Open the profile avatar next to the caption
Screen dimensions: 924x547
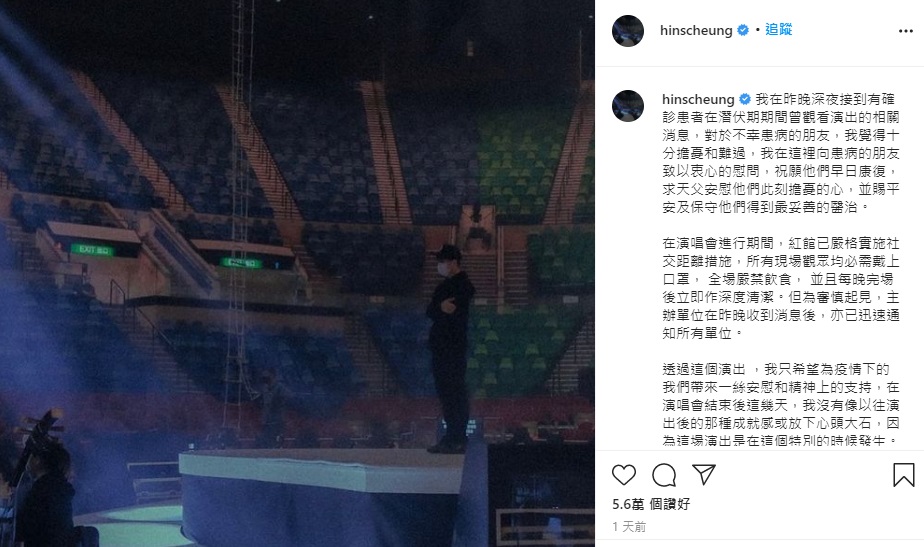click(628, 106)
